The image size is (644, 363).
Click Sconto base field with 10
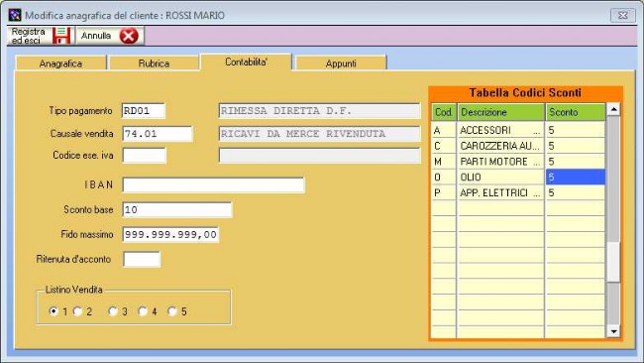tap(177, 209)
